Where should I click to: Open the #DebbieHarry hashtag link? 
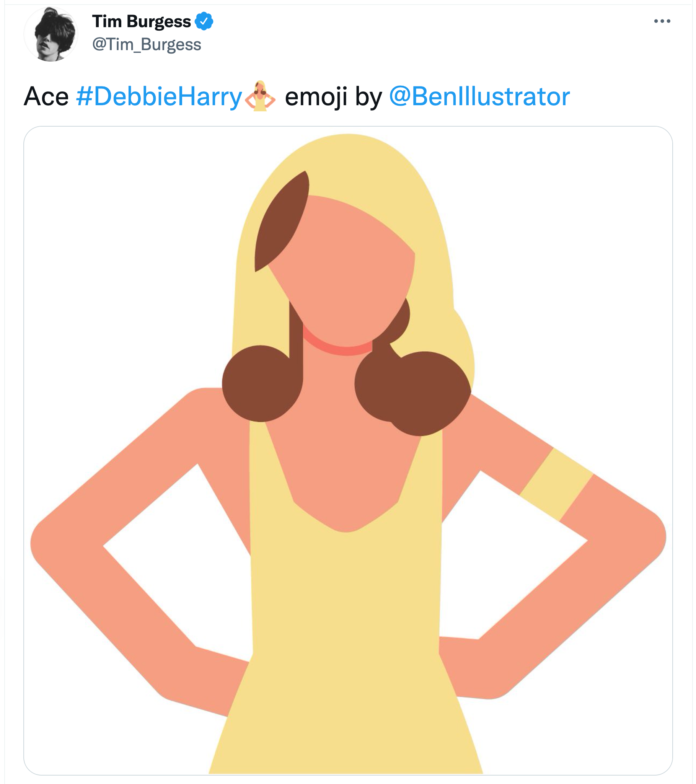coord(159,96)
